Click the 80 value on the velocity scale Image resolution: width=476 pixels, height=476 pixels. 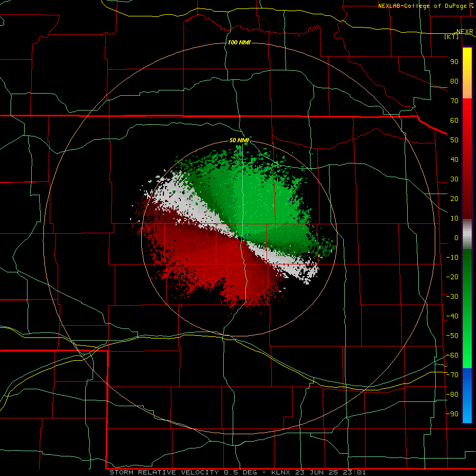click(x=454, y=81)
